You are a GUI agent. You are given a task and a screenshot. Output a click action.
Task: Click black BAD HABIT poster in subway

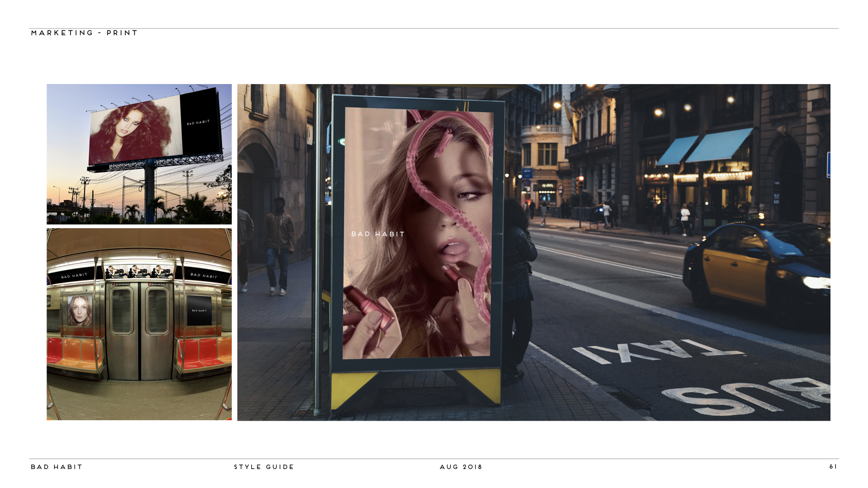click(199, 310)
